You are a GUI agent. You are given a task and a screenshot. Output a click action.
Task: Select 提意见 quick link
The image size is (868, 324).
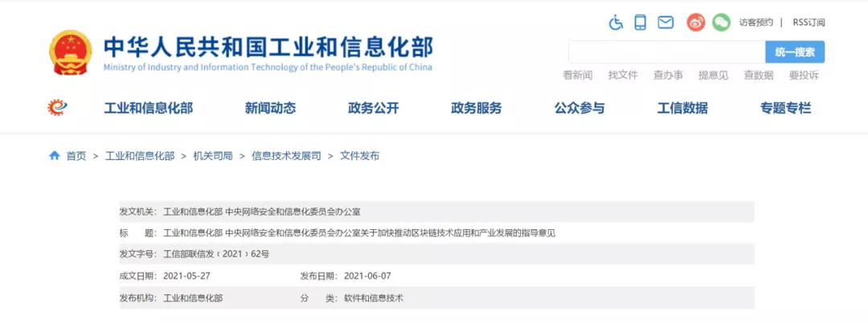click(713, 76)
